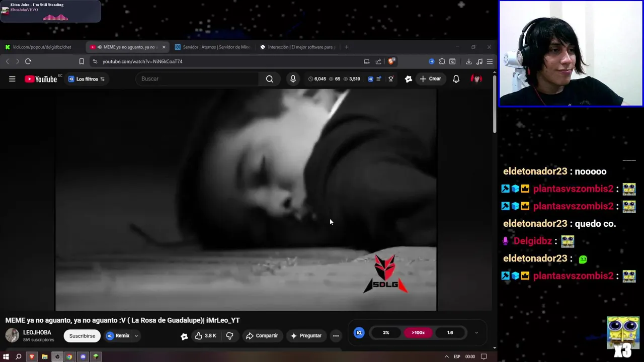Go to the YouTube home logo
This screenshot has height=362, width=644.
tap(41, 79)
